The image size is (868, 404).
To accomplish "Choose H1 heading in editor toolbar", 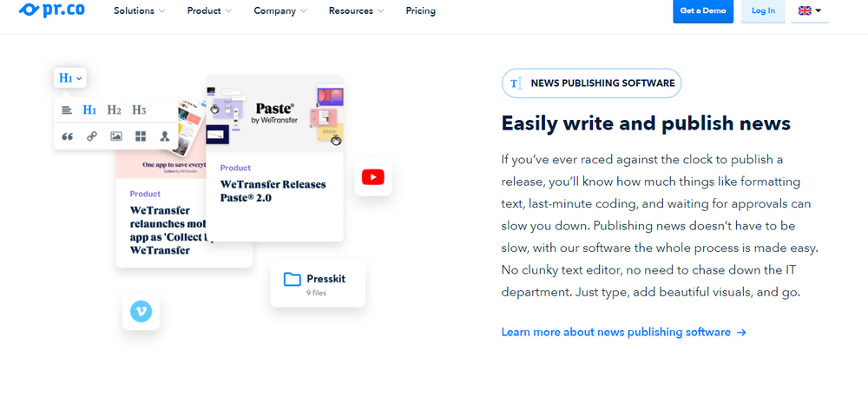I will pos(89,109).
